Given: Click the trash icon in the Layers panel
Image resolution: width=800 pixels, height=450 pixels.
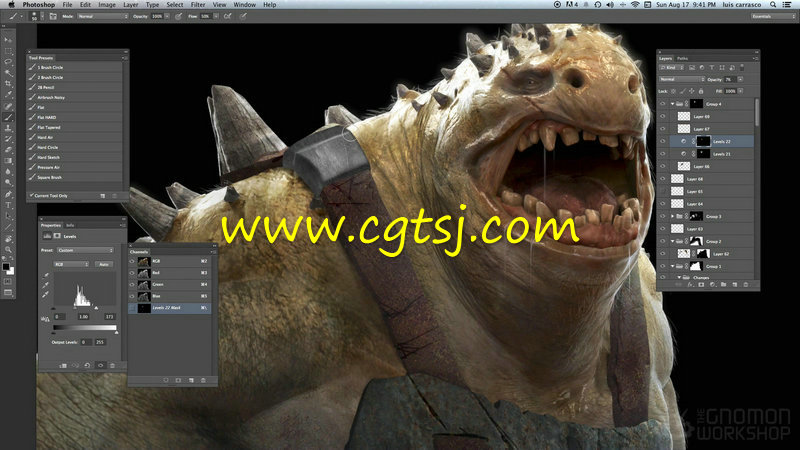Looking at the screenshot, I should tap(746, 285).
